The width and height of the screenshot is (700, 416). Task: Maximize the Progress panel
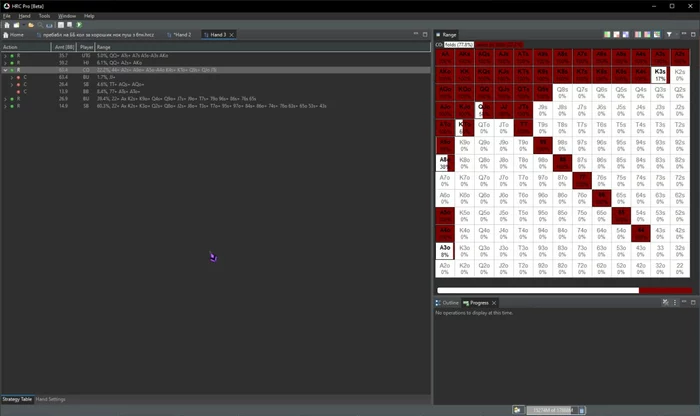click(693, 302)
